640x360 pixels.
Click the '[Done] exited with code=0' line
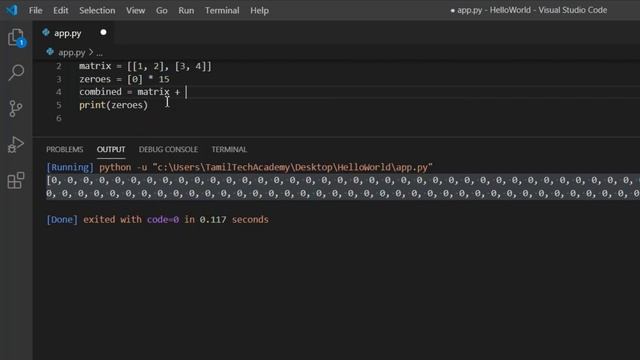click(x=157, y=220)
